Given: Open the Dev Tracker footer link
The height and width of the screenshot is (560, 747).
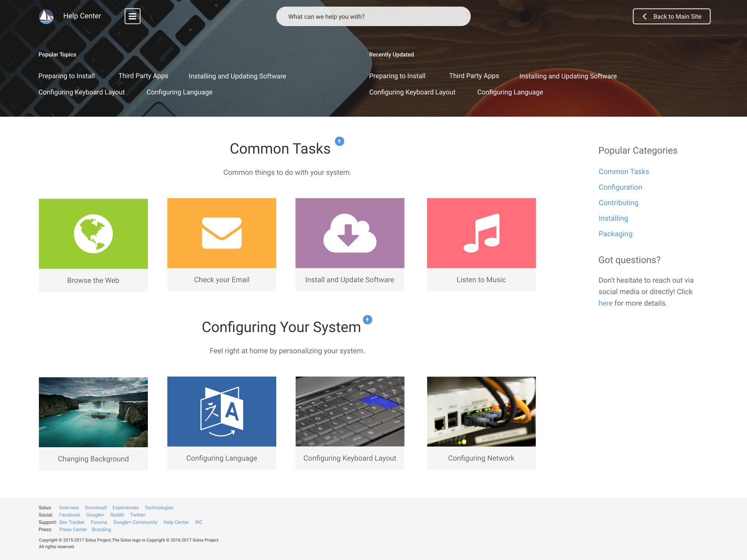Looking at the screenshot, I should (72, 522).
